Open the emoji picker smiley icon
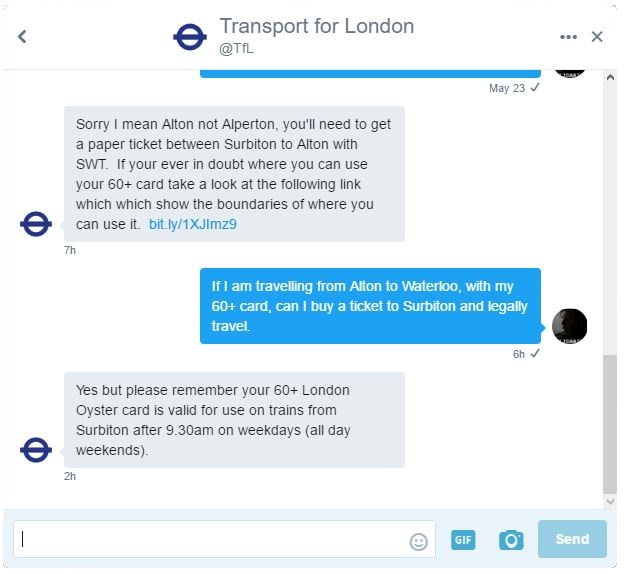 419,541
